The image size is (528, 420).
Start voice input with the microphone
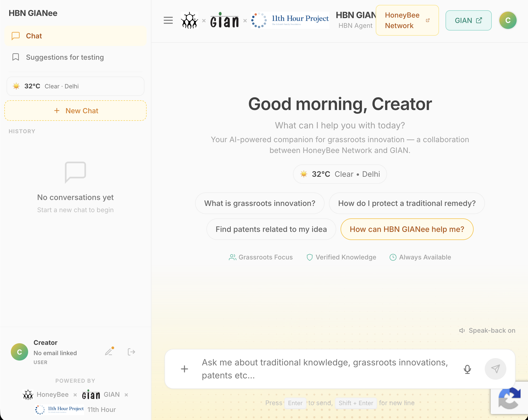(x=467, y=369)
